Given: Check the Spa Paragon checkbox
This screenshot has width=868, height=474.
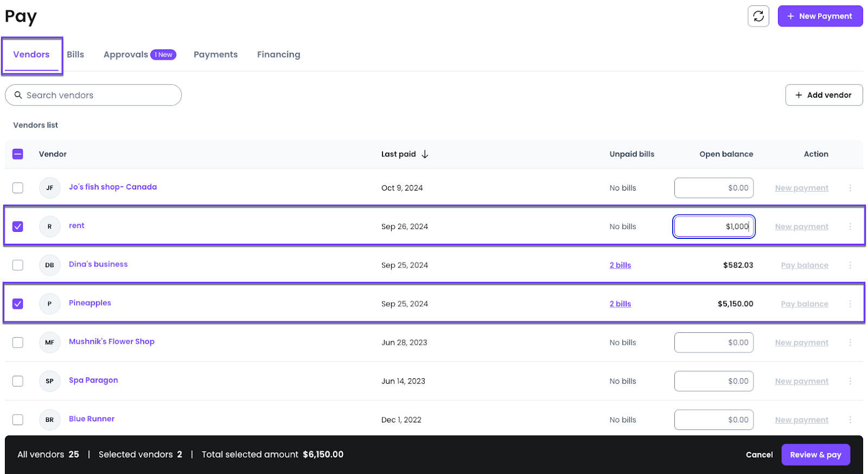Looking at the screenshot, I should coord(18,381).
